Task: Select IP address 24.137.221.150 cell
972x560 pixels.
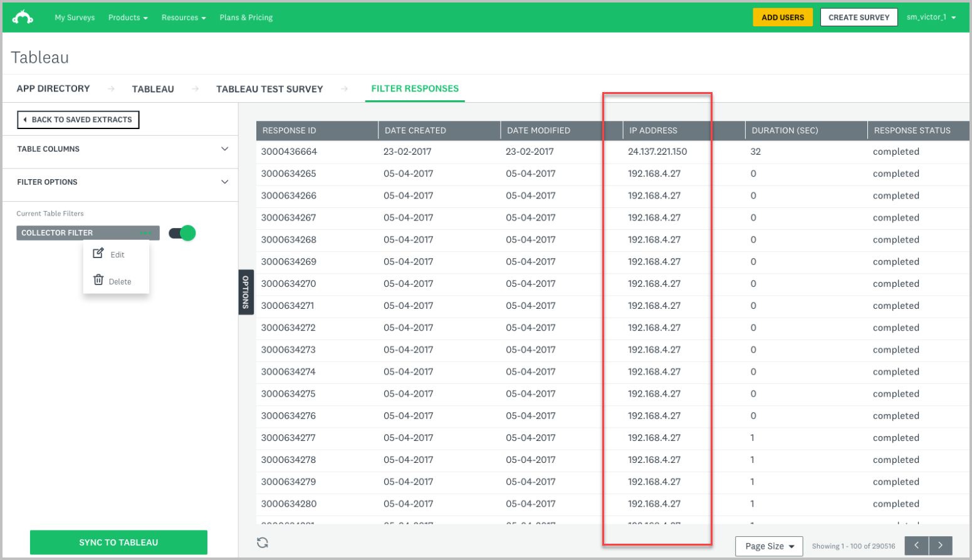Action: click(x=657, y=152)
